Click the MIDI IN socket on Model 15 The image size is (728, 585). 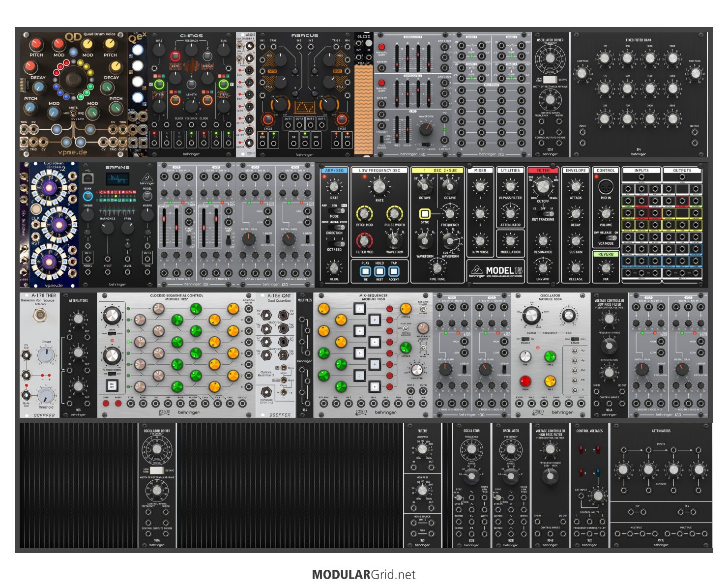[x=606, y=186]
